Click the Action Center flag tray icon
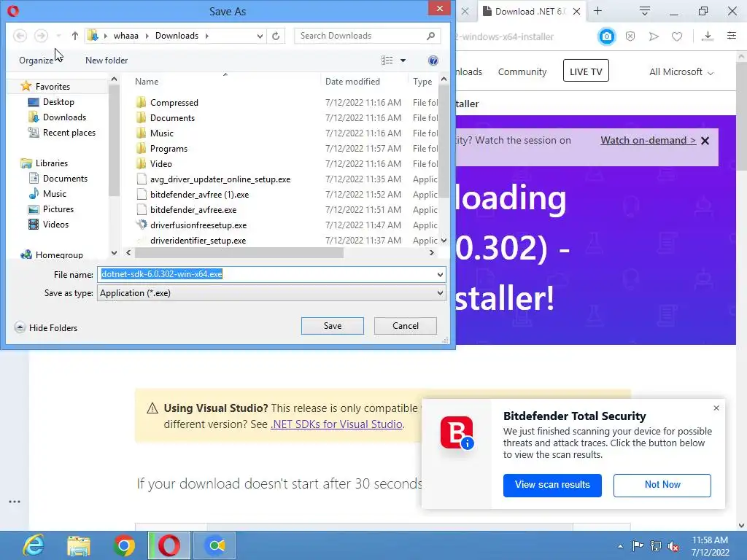The width and height of the screenshot is (747, 560). 638,546
